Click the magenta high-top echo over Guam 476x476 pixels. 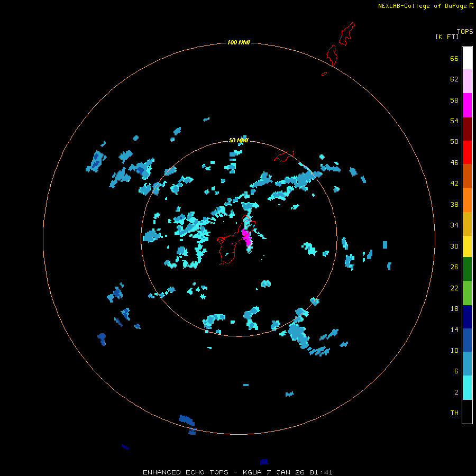[x=247, y=237]
